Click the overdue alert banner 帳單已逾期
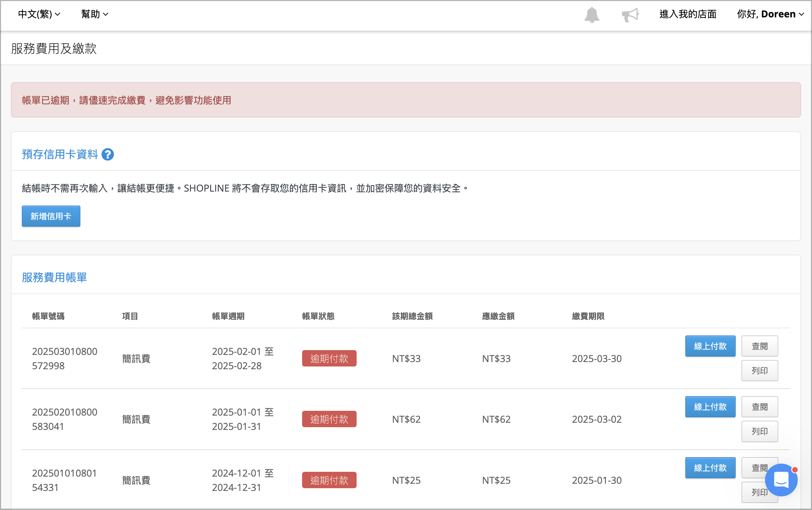Screen dimensions: 812x510 click(x=406, y=100)
